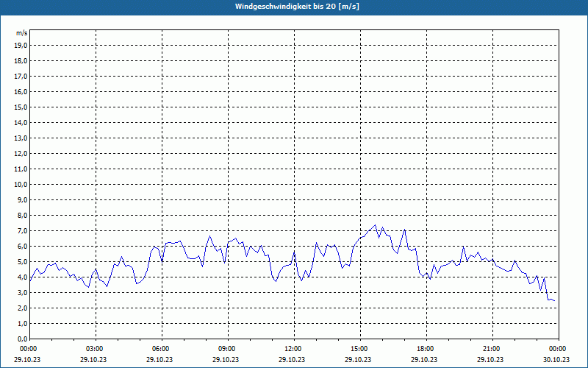
Task: Click the 11,0 y-axis value label
Action: pyautogui.click(x=21, y=169)
